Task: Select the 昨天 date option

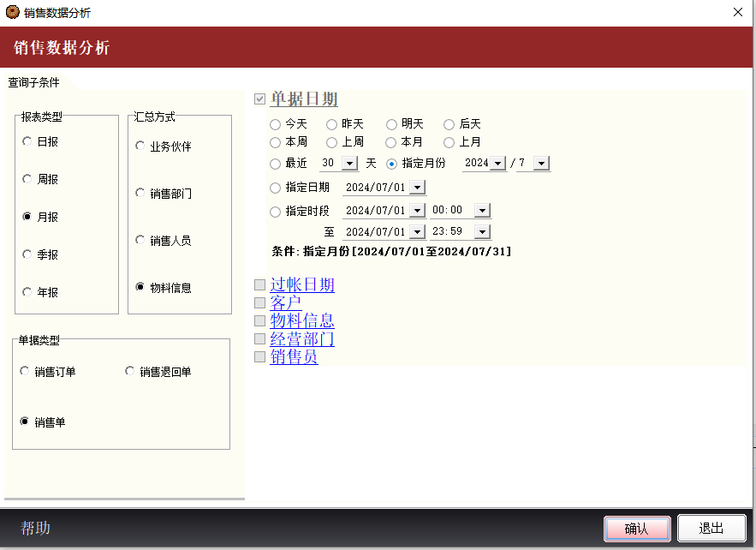Action: click(331, 124)
